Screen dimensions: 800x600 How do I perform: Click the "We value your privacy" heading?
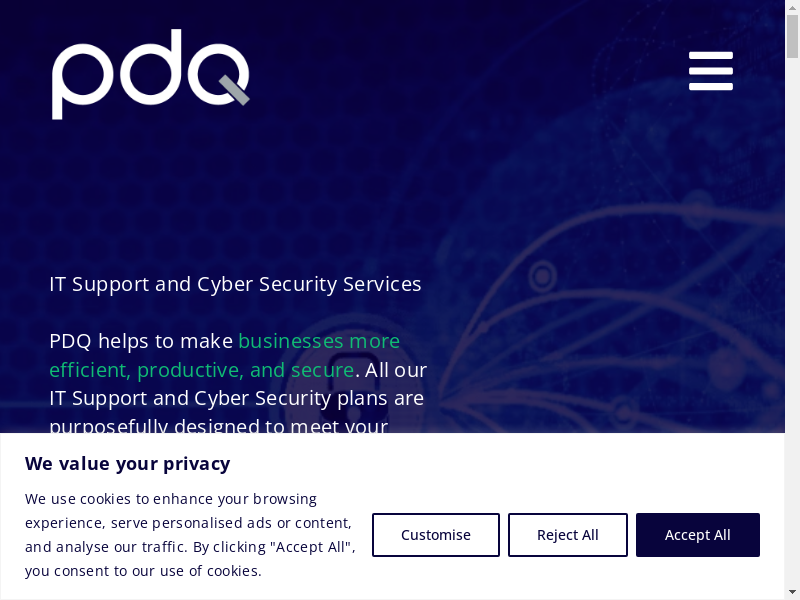coord(127,463)
